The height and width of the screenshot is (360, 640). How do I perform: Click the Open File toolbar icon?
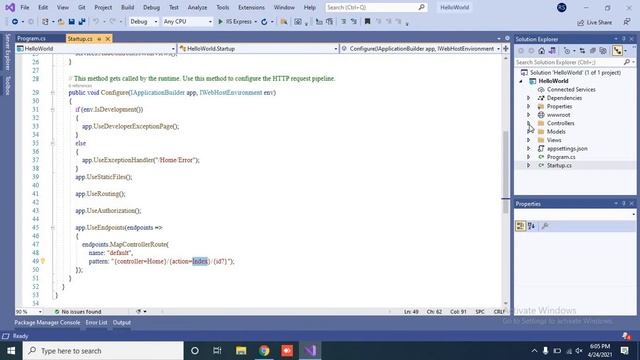coord(61,22)
